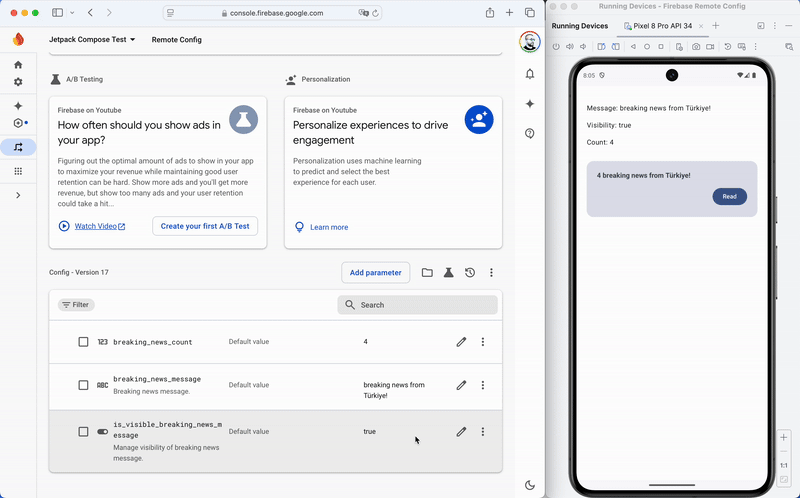
Task: Click emulator Home circle button
Action: pyautogui.click(x=647, y=46)
